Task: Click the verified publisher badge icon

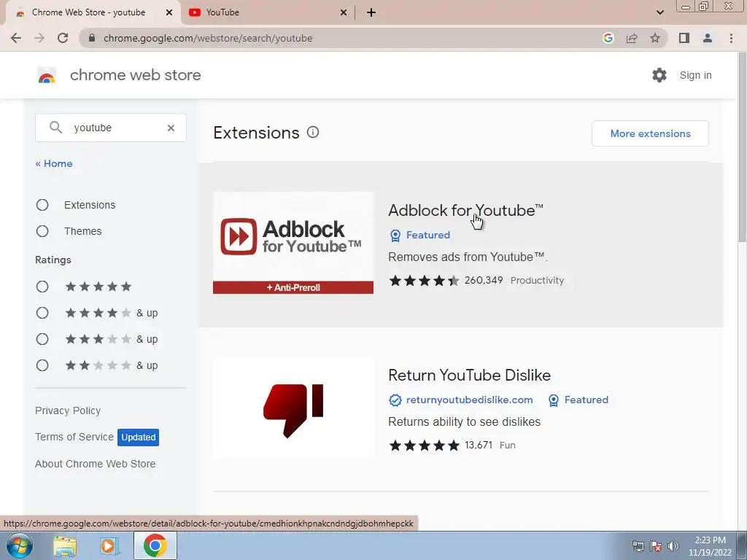Action: (395, 400)
